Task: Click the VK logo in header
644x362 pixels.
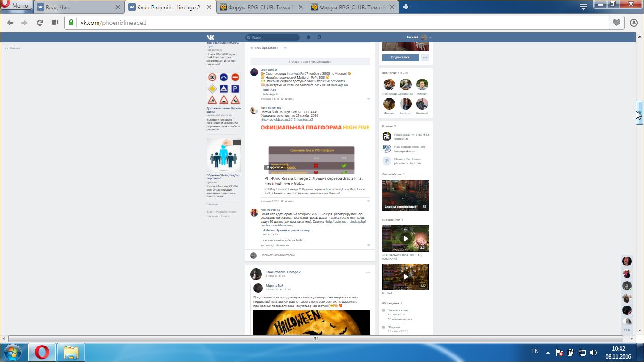Action: pyautogui.click(x=211, y=38)
